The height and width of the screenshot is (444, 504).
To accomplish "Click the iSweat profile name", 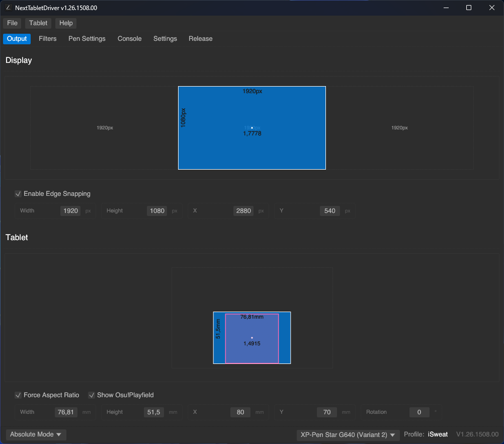I will click(438, 434).
